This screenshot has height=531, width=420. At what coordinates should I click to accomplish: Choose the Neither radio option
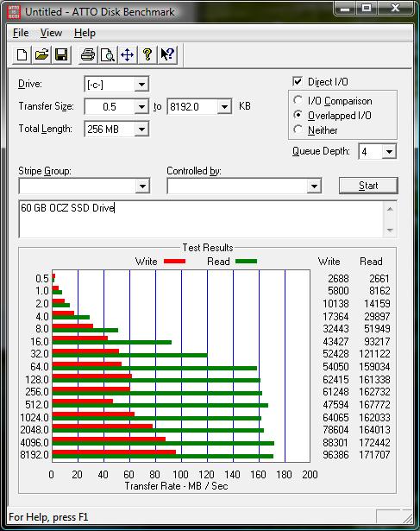pyautogui.click(x=298, y=130)
